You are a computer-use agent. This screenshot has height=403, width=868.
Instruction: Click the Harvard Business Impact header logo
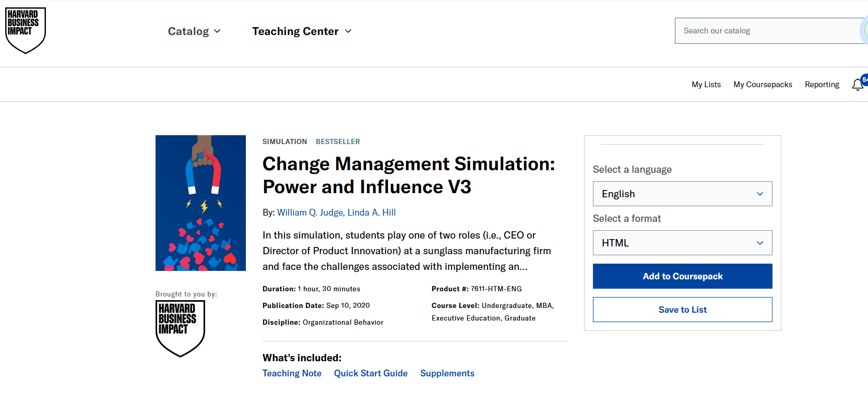[x=26, y=30]
